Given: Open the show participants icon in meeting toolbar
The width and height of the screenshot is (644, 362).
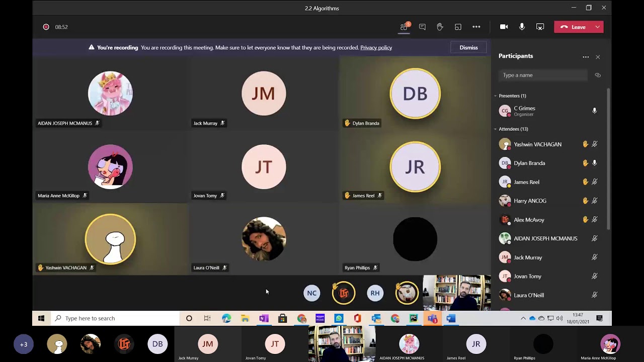Looking at the screenshot, I should (404, 27).
